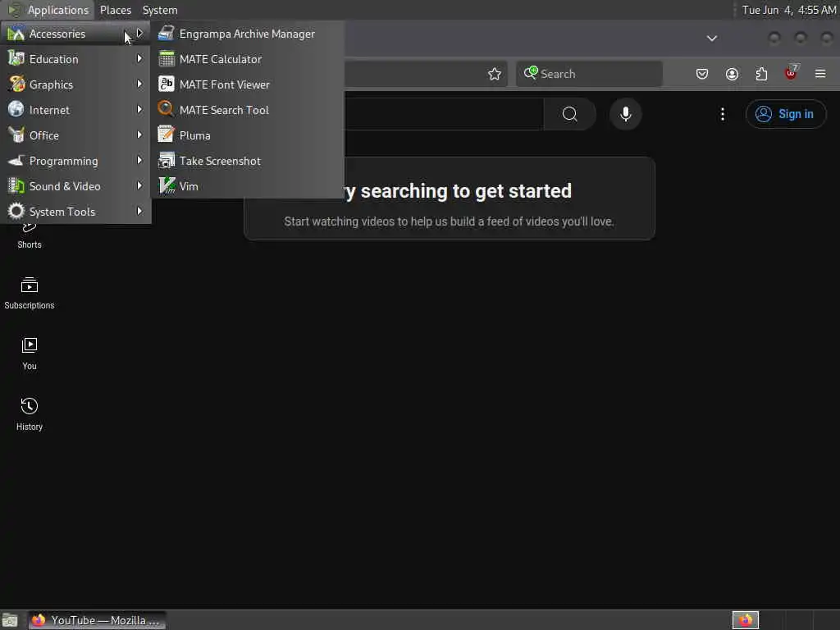Click the font viewer icon

point(166,84)
